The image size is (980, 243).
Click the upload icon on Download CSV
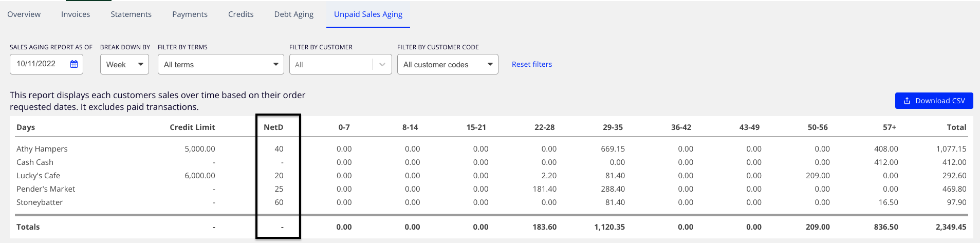[x=907, y=101]
